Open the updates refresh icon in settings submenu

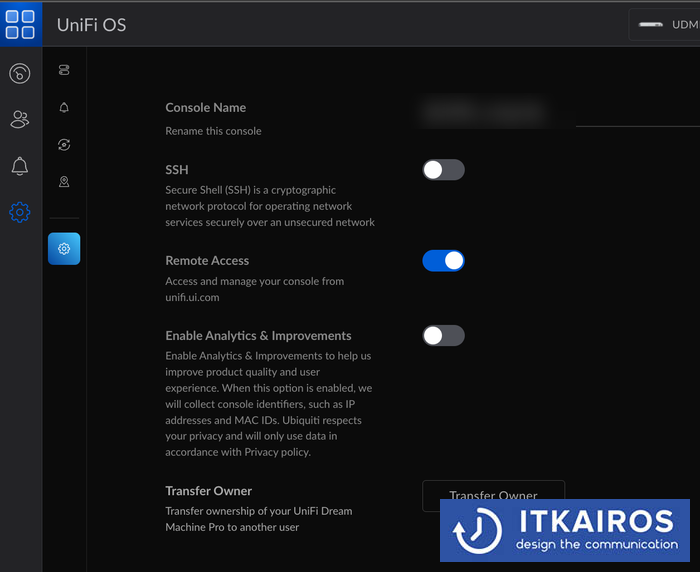point(64,145)
